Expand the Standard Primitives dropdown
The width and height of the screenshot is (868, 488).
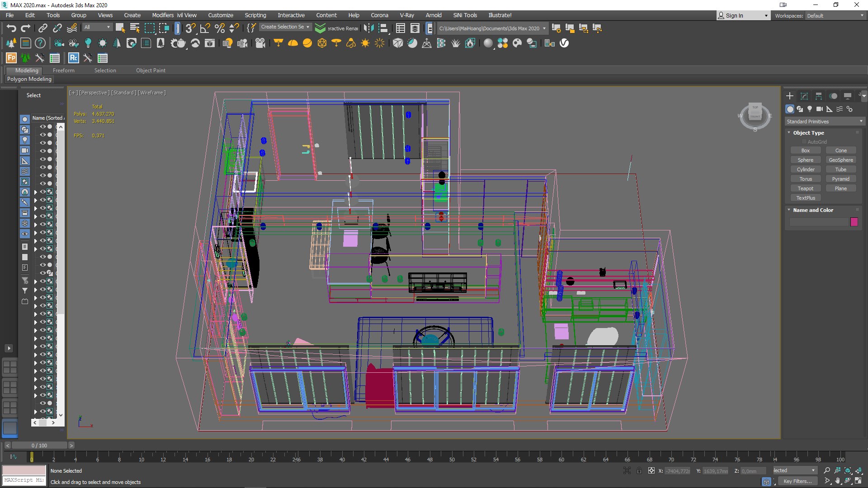825,122
